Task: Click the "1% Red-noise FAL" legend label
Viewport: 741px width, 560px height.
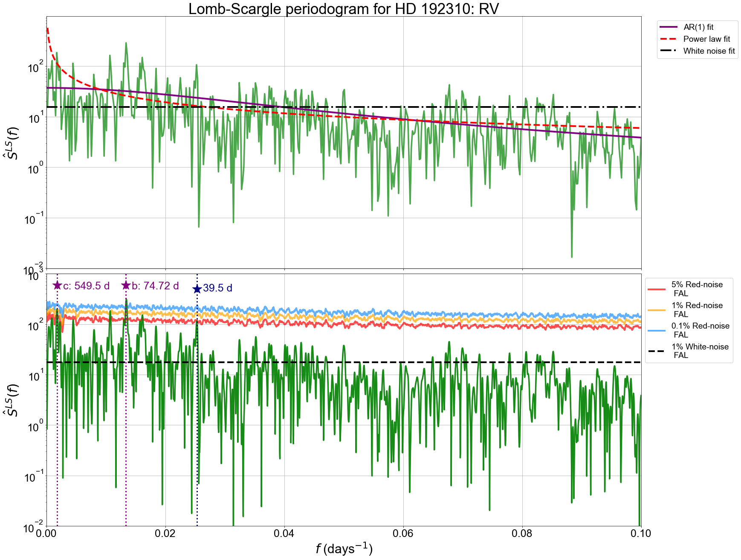Action: [x=697, y=310]
